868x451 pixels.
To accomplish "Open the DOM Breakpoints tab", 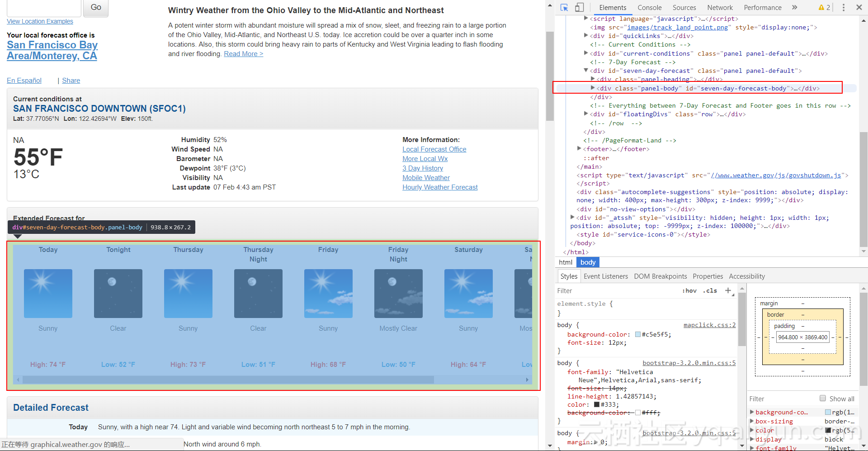I will point(660,276).
